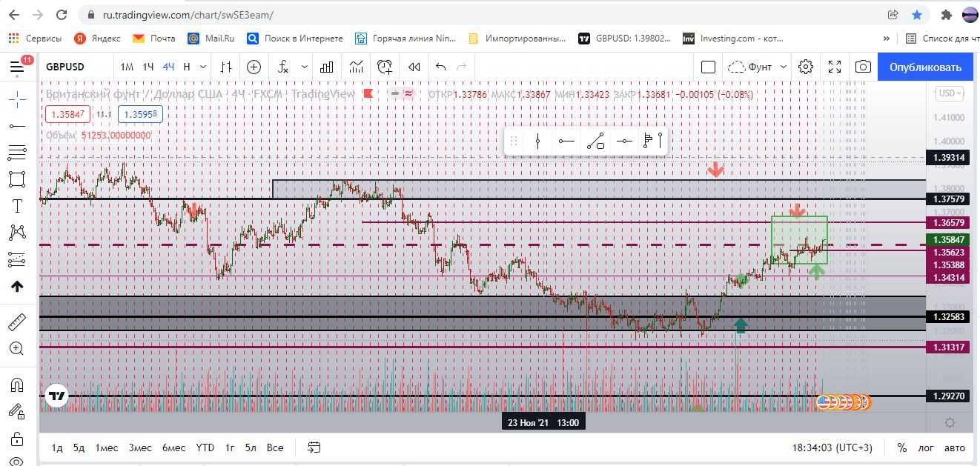Expand the timeframe interval dropdown arrow
The image size is (980, 466).
tap(204, 67)
